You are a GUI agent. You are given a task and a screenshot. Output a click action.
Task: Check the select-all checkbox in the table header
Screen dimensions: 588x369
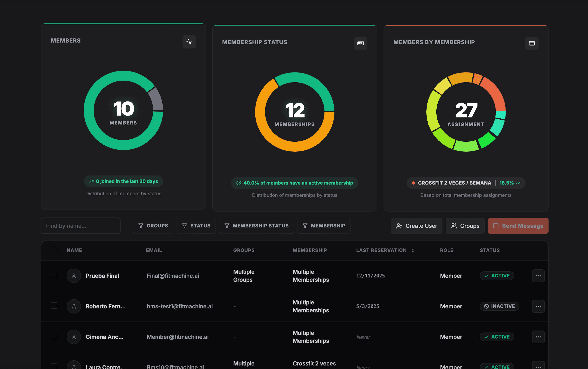coord(54,250)
